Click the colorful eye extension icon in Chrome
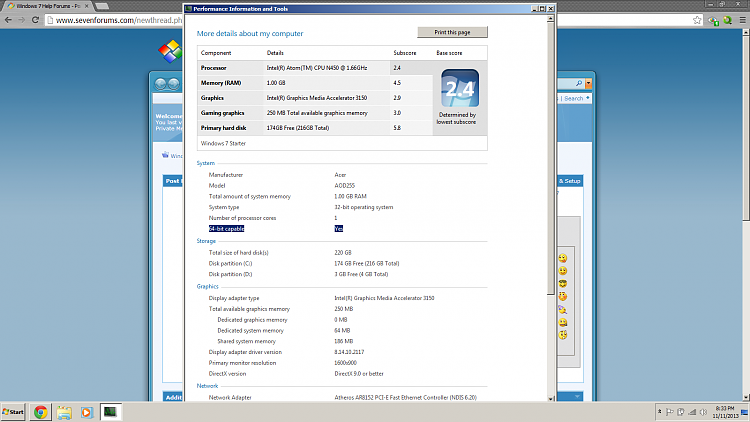Image resolution: width=750 pixels, height=422 pixels. tap(713, 21)
